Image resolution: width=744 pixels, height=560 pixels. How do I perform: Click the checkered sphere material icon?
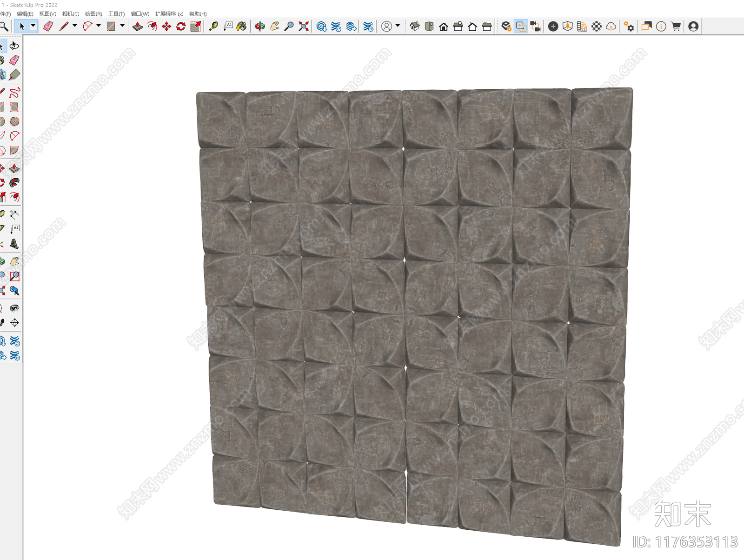tap(597, 27)
